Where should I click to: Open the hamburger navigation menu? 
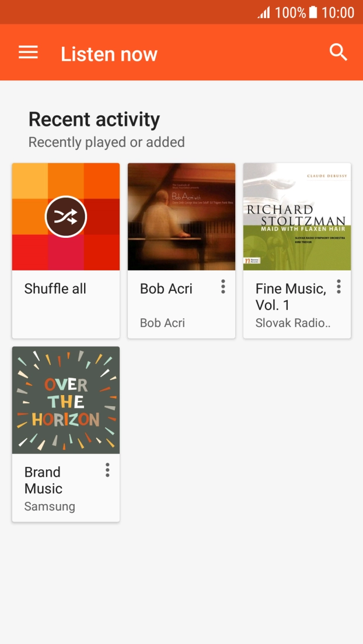[28, 53]
